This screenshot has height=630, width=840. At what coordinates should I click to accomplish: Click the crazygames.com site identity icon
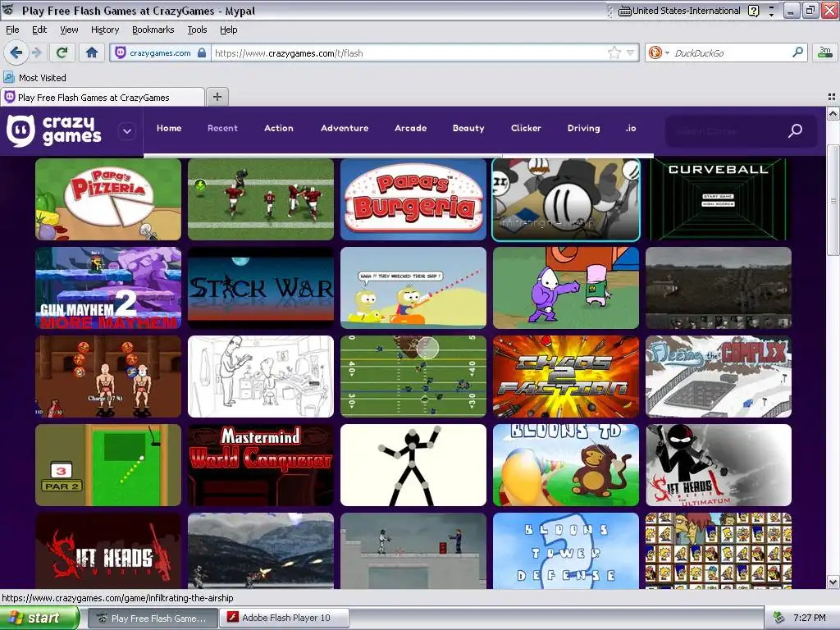click(121, 52)
